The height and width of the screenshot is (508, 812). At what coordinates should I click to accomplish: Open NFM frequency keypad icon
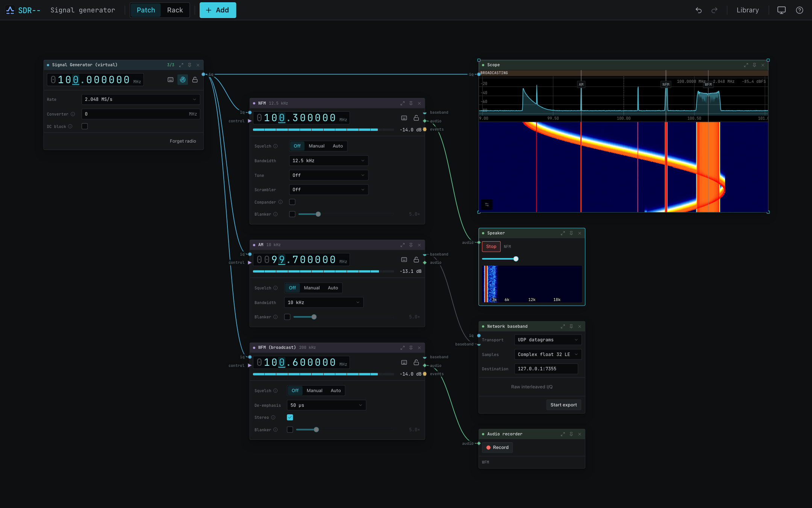click(404, 118)
